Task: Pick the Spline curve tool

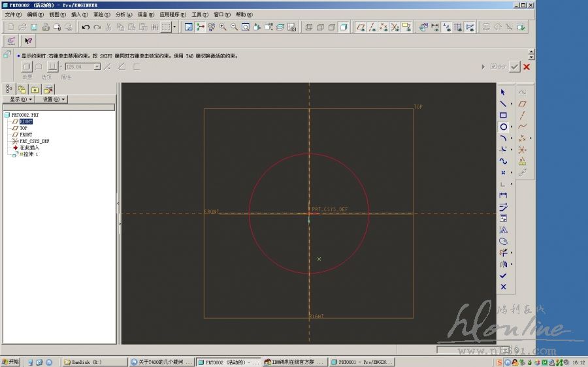Action: click(x=503, y=161)
